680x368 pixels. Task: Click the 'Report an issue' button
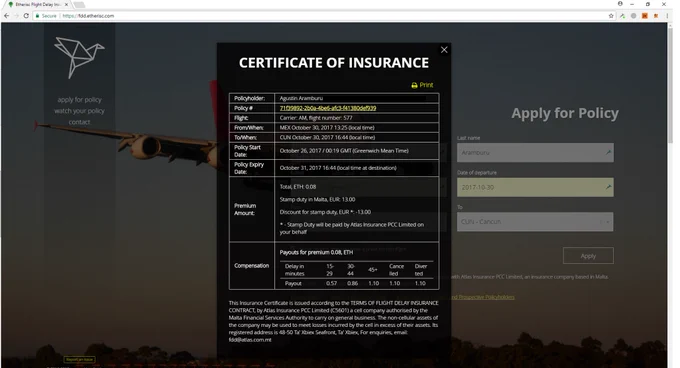coord(79,359)
